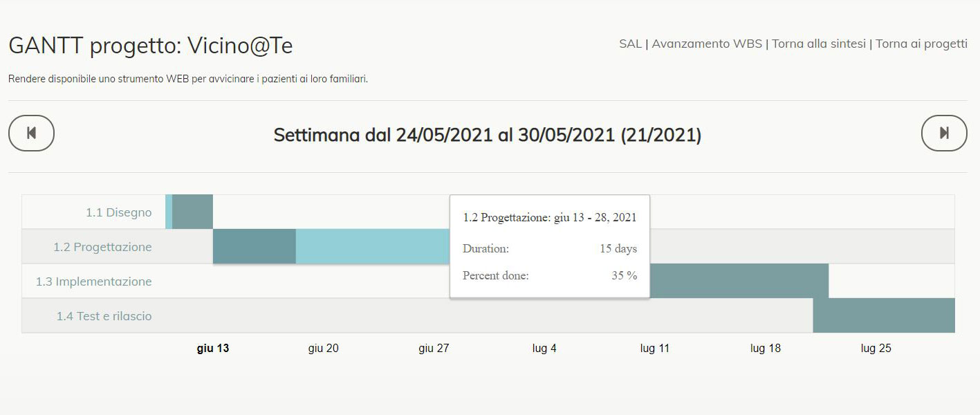Click the giu 27 date marker

[434, 349]
